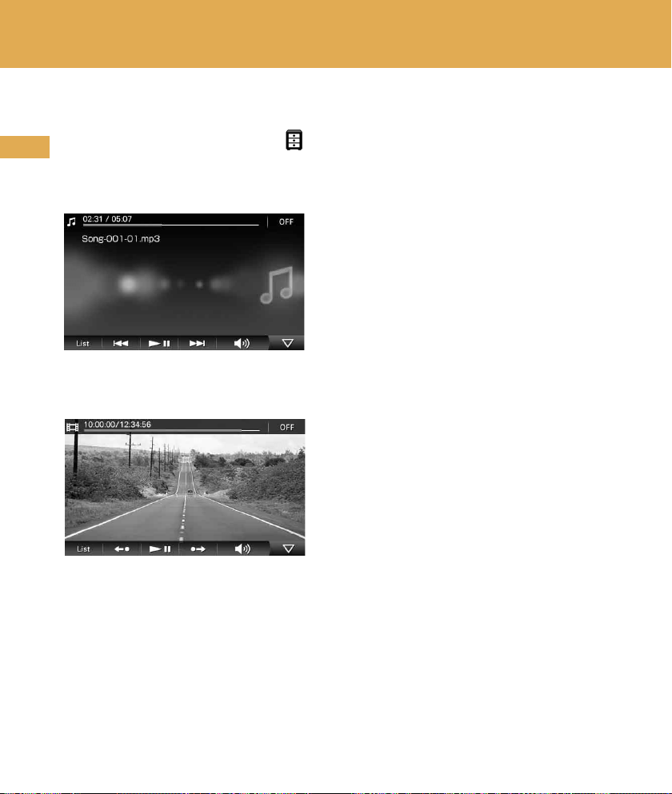672x794 pixels.
Task: Toggle the OFF button in video player
Action: tap(287, 427)
